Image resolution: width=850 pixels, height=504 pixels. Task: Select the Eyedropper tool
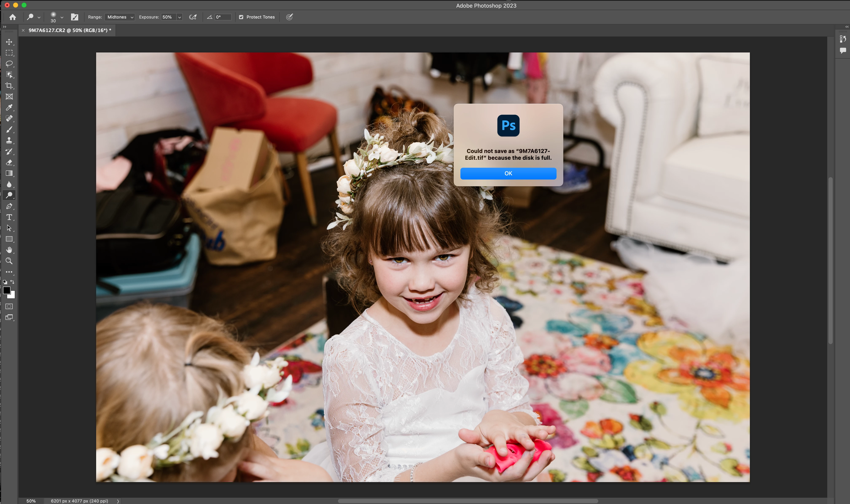[9, 108]
